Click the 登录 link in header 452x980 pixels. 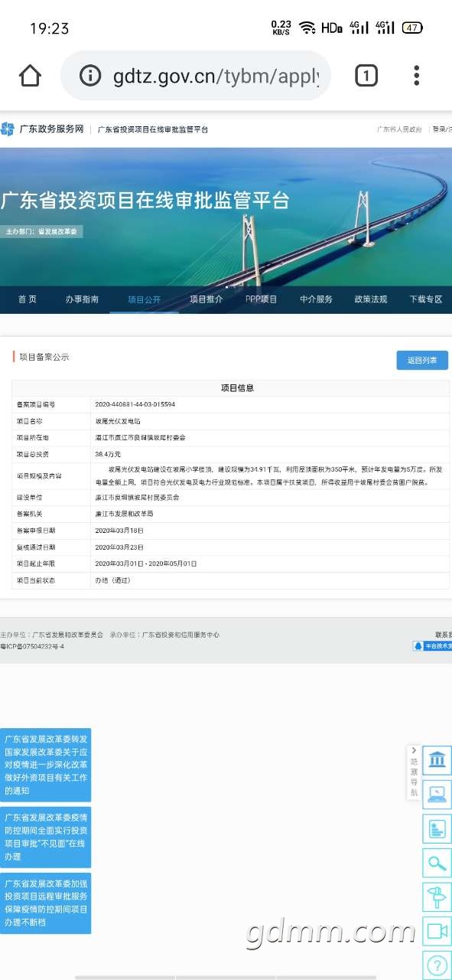pos(437,129)
